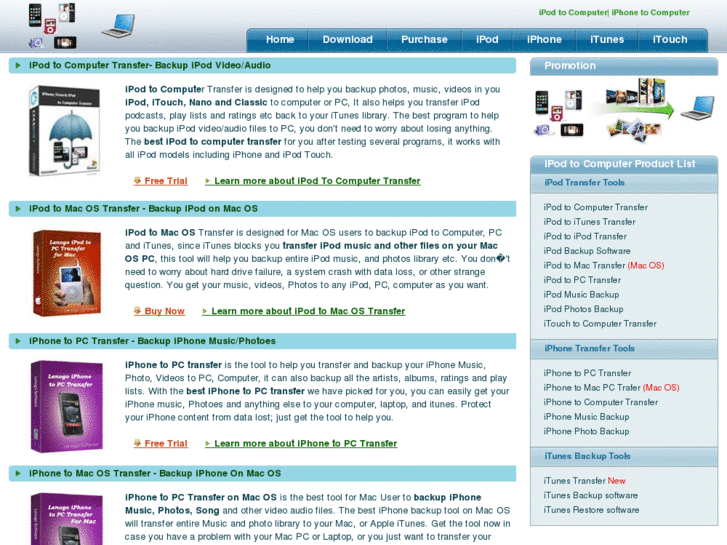Open iPod to iTunes Transfer in product list
The height and width of the screenshot is (545, 727).
(x=589, y=222)
